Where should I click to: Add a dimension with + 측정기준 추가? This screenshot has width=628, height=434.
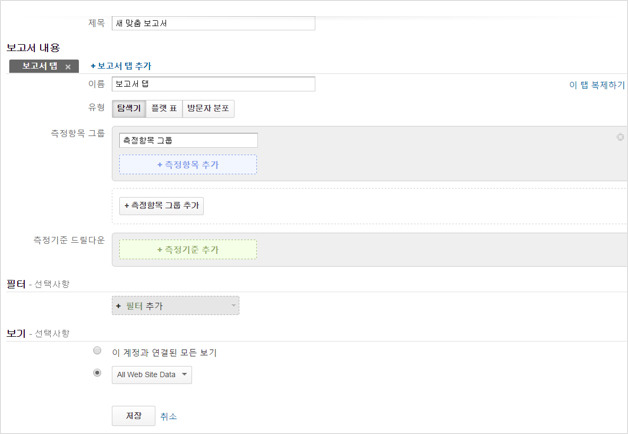(187, 249)
